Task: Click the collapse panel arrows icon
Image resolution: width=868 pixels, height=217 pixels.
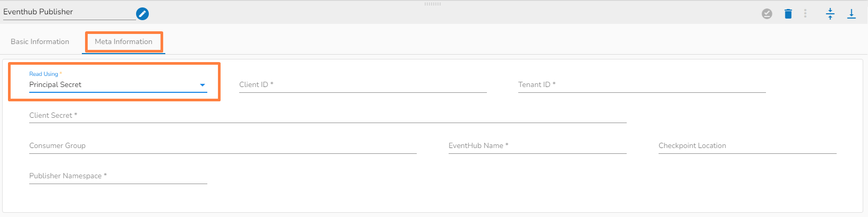Action: click(x=830, y=14)
